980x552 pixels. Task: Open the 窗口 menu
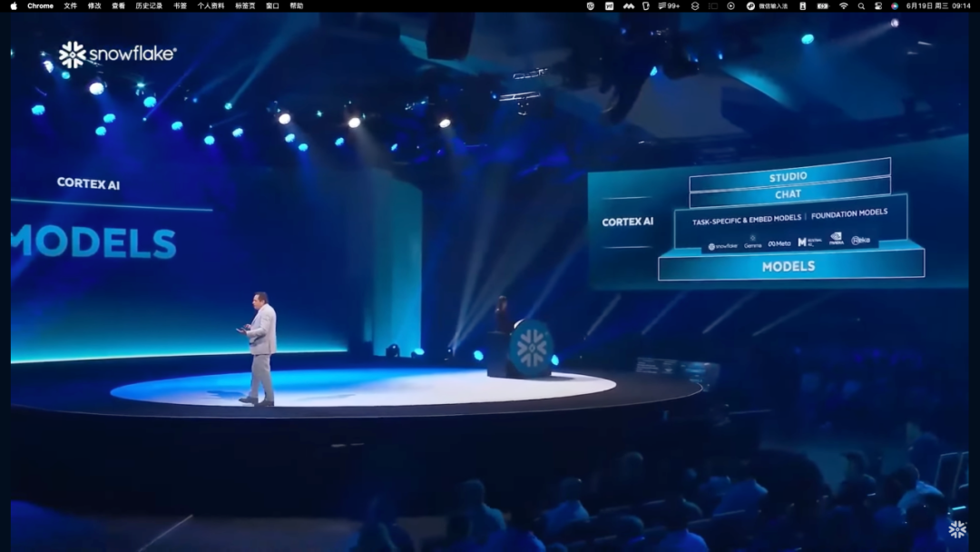pos(272,5)
